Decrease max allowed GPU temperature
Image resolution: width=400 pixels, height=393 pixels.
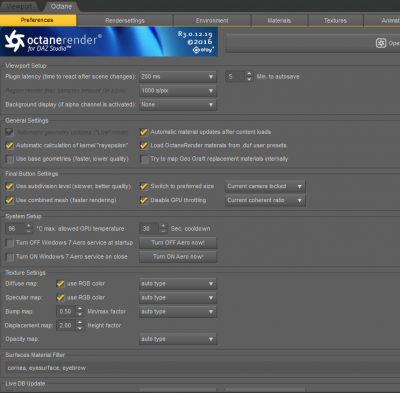(x=29, y=231)
